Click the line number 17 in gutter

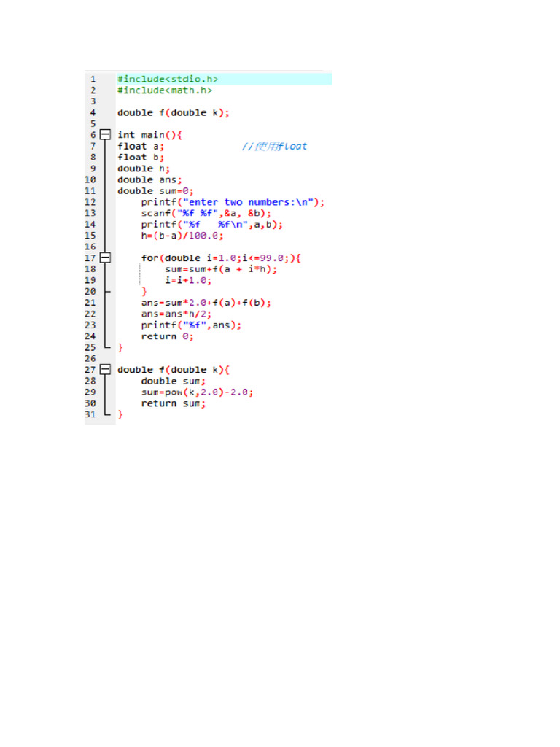(x=90, y=258)
